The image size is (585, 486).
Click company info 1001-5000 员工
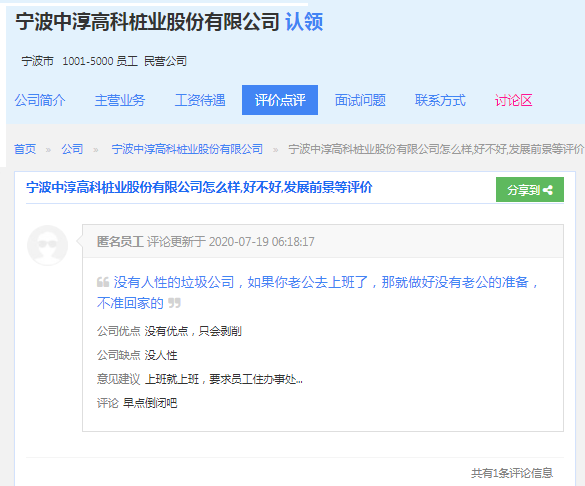[100, 61]
